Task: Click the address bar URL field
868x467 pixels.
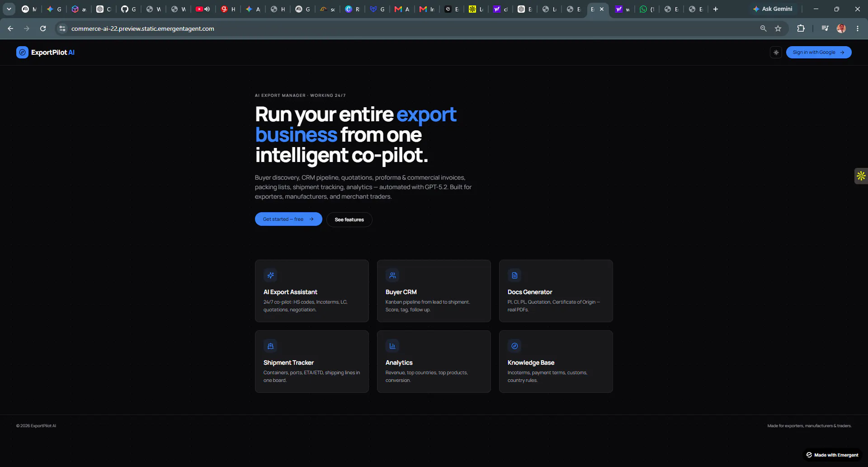Action: [407, 29]
